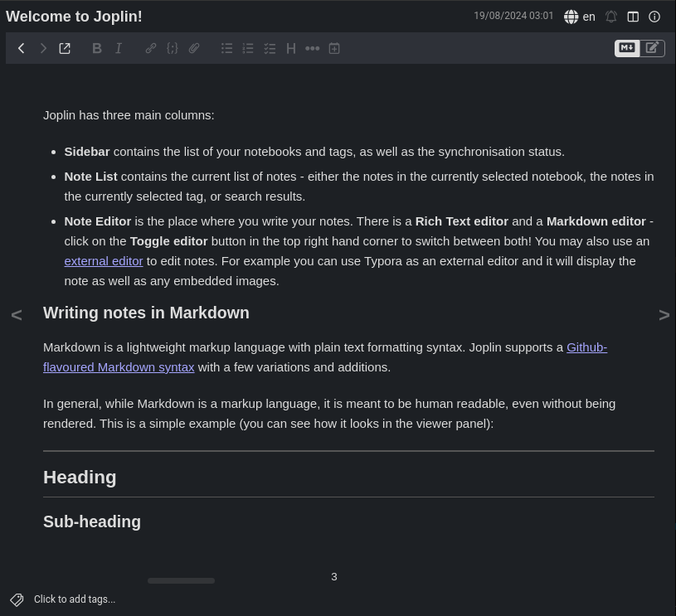Insert horizontal rule via dots icon
Viewport: 676px width, 616px height.
313,48
